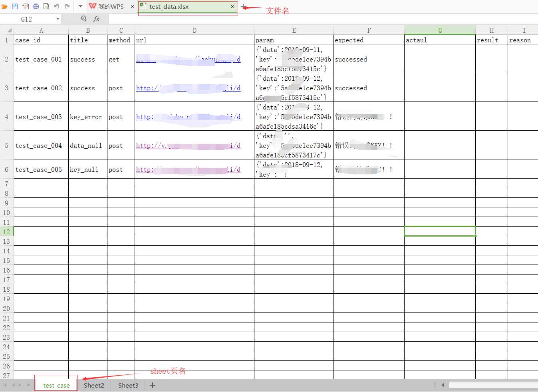Select row 2 header

click(x=7, y=59)
